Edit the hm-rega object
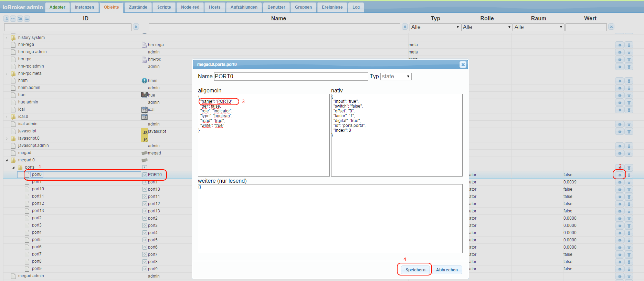Screen dimensions: 644x281 620,45
